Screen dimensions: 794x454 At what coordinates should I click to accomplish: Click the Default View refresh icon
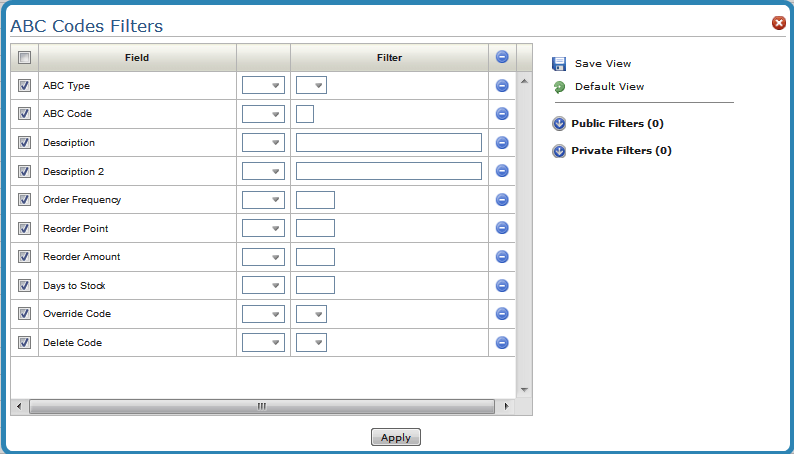[559, 87]
